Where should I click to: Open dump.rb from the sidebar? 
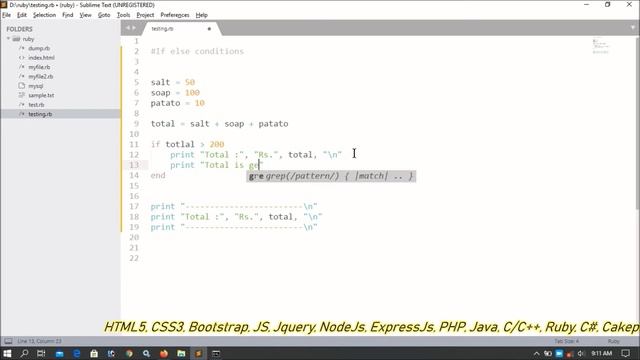39,48
